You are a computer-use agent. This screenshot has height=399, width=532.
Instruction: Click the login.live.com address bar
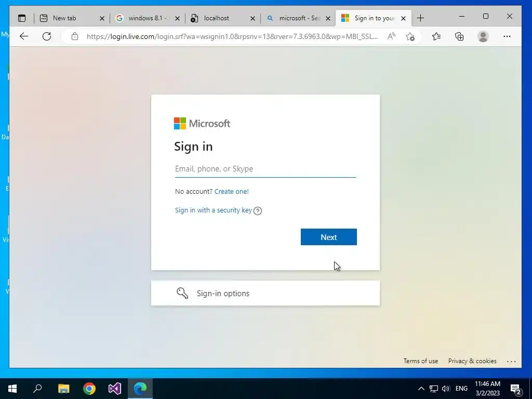232,36
